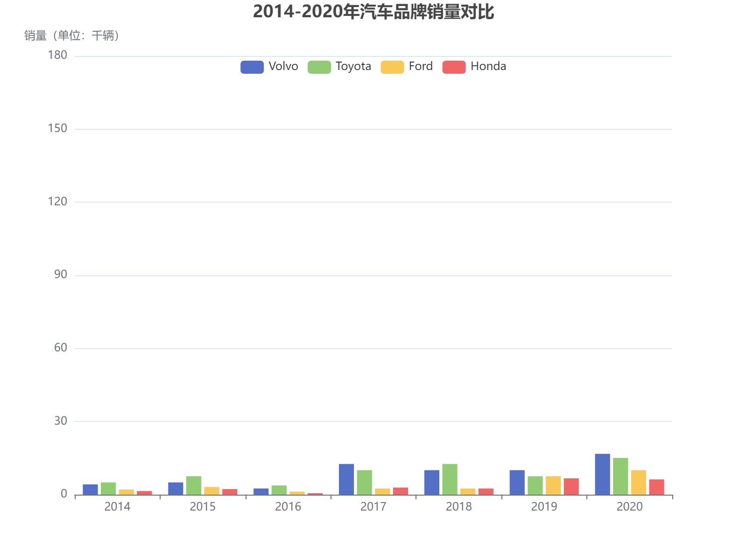The height and width of the screenshot is (560, 747).
Task: Click the y-axis name 销量（单位：千辆）
Action: tap(72, 35)
